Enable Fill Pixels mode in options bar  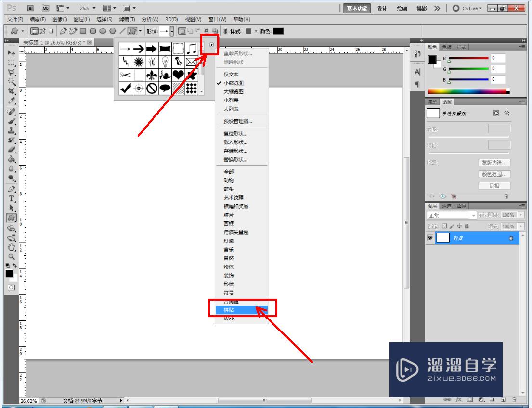point(51,31)
